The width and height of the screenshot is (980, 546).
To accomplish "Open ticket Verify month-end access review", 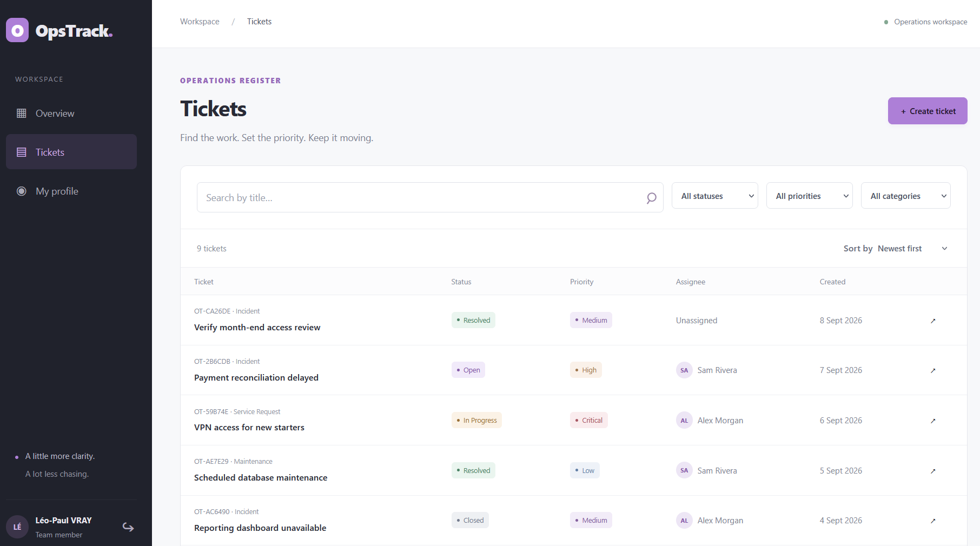I will (257, 327).
